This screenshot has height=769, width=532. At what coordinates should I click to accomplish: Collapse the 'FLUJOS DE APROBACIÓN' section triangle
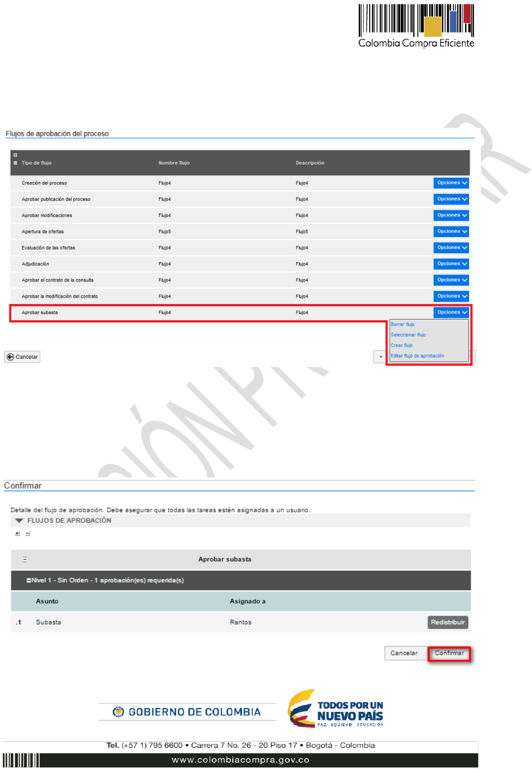coord(19,520)
